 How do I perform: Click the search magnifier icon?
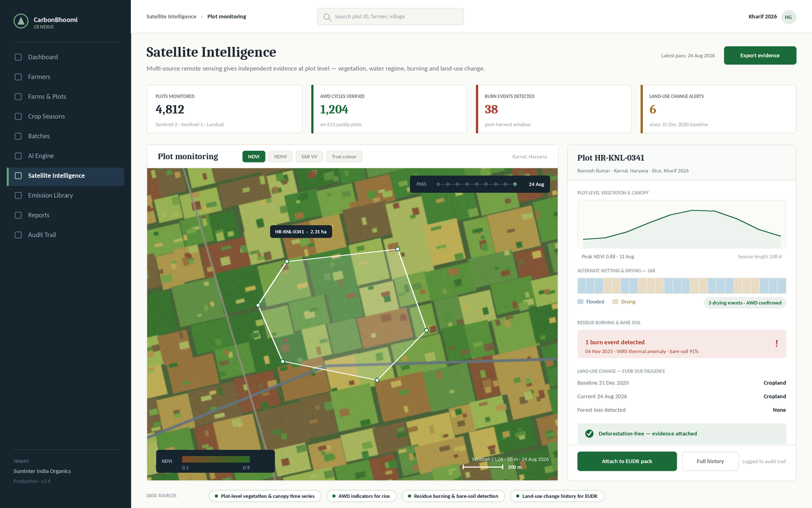pos(327,17)
